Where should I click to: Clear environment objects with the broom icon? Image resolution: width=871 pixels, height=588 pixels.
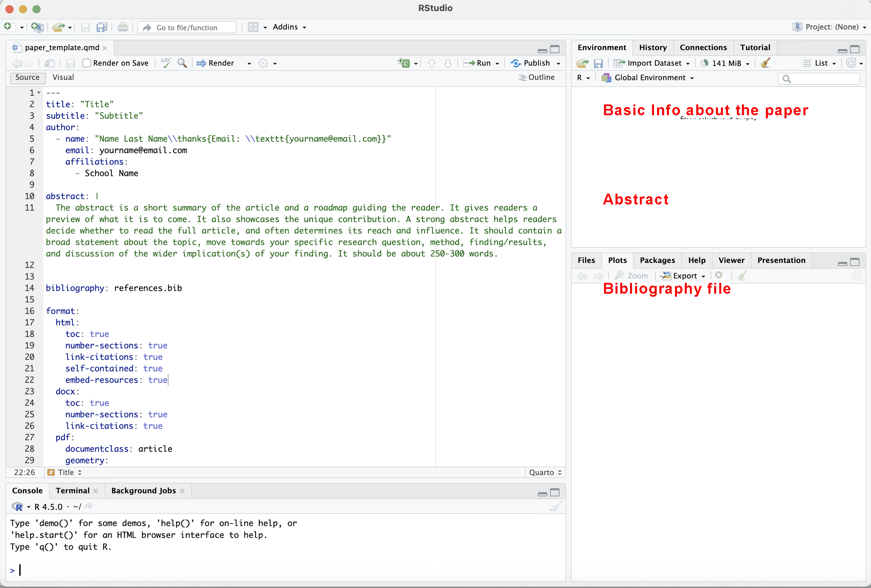click(x=765, y=63)
